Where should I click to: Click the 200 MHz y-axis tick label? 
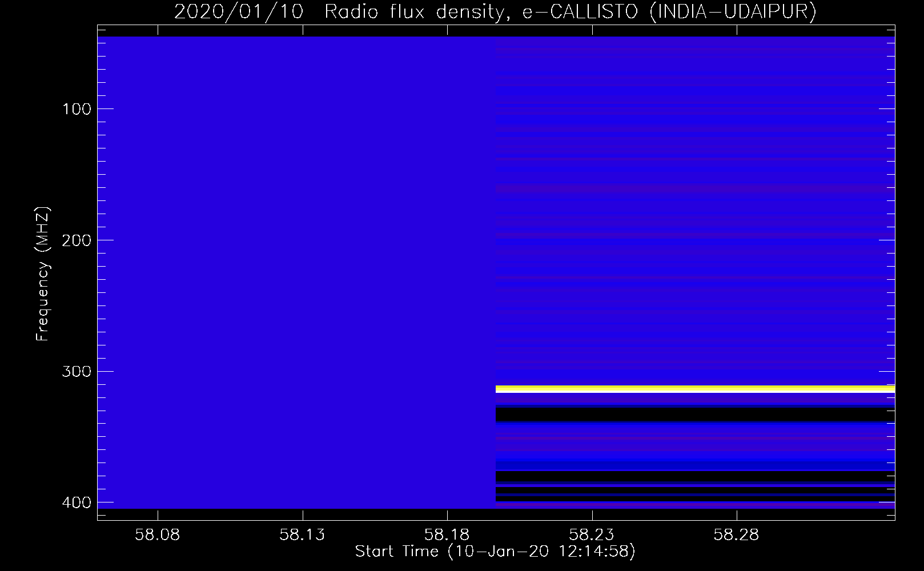click(x=77, y=240)
